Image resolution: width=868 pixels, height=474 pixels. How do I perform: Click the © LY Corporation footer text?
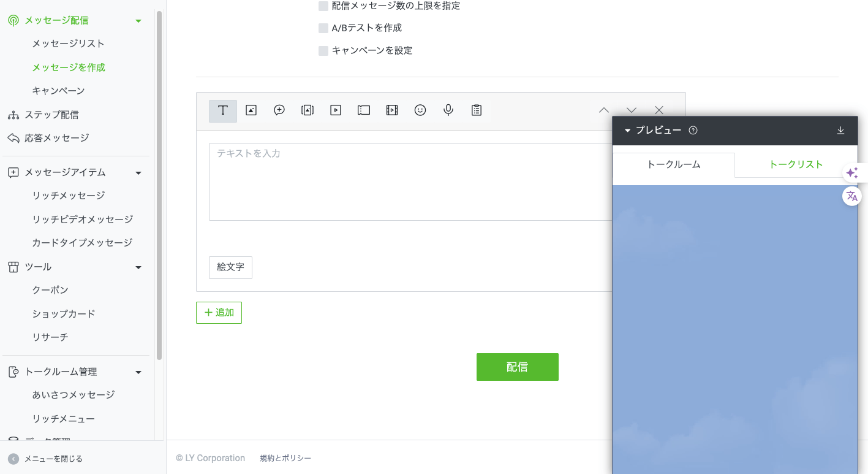(x=210, y=458)
